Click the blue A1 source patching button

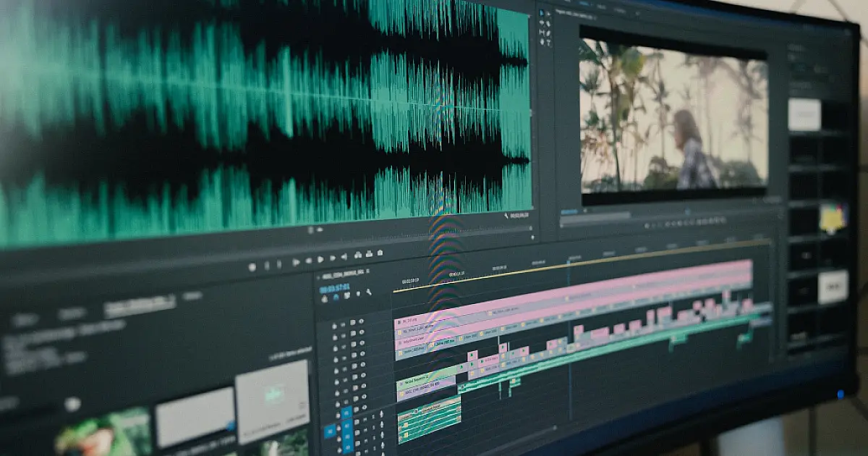click(330, 431)
